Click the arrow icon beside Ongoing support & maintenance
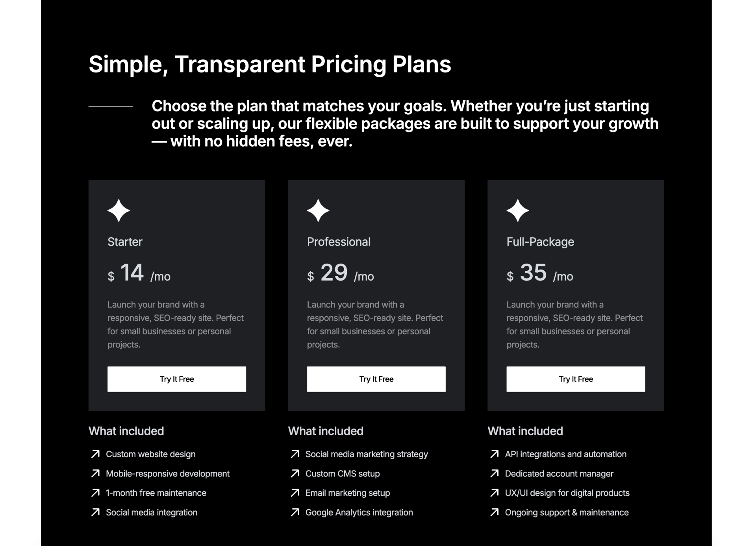Image resolution: width=756 pixels, height=547 pixels. click(x=494, y=512)
